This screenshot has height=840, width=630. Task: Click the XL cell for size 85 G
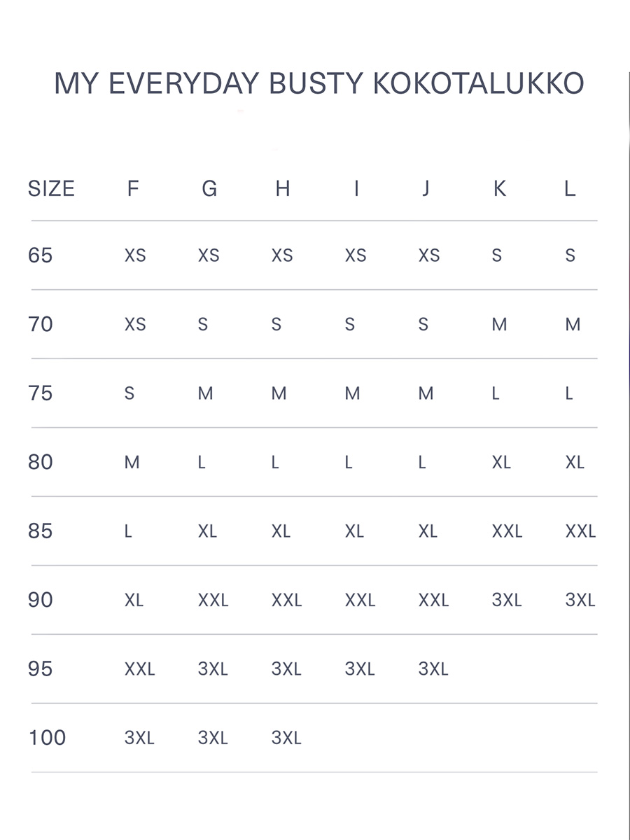click(x=207, y=531)
